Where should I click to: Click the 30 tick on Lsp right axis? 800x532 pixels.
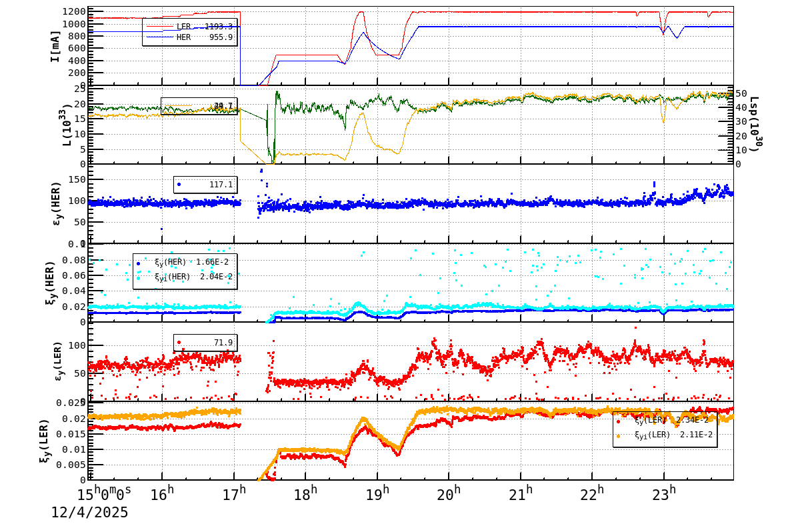click(742, 121)
